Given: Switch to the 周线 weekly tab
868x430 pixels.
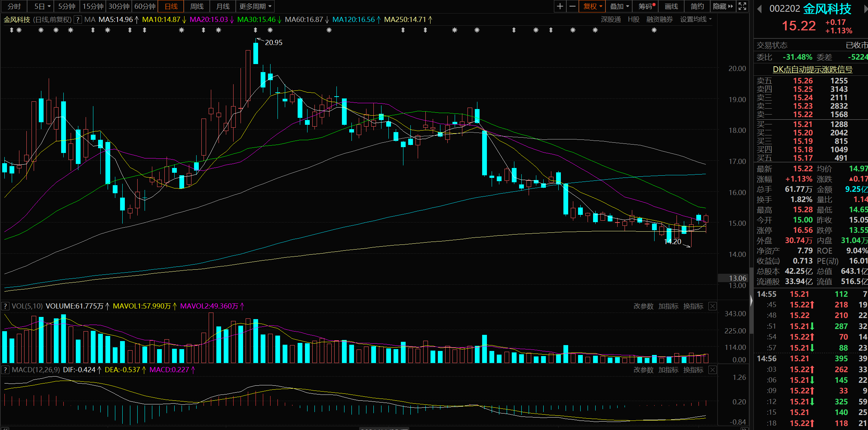Looking at the screenshot, I should coord(197,6).
